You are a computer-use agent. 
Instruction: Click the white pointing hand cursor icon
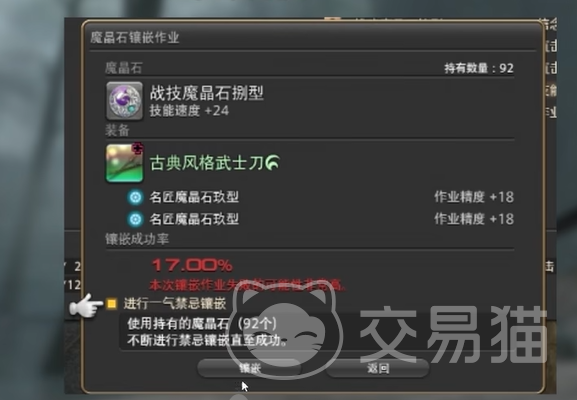[86, 305]
